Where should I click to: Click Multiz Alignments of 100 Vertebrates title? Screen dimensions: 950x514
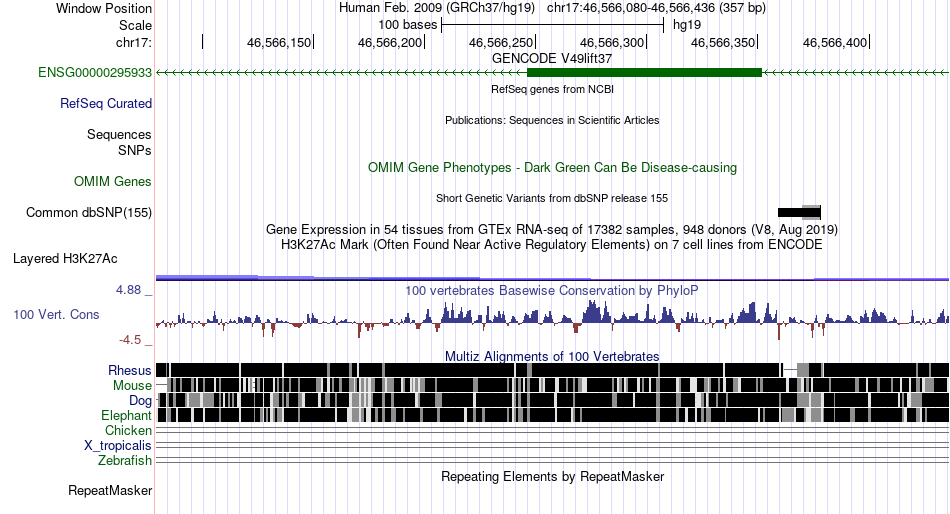click(x=552, y=356)
